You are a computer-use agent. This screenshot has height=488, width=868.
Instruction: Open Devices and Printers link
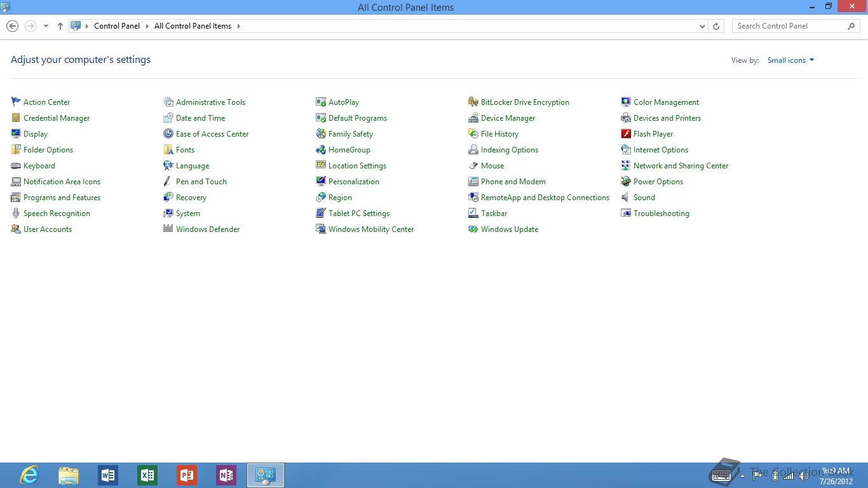[x=667, y=118]
